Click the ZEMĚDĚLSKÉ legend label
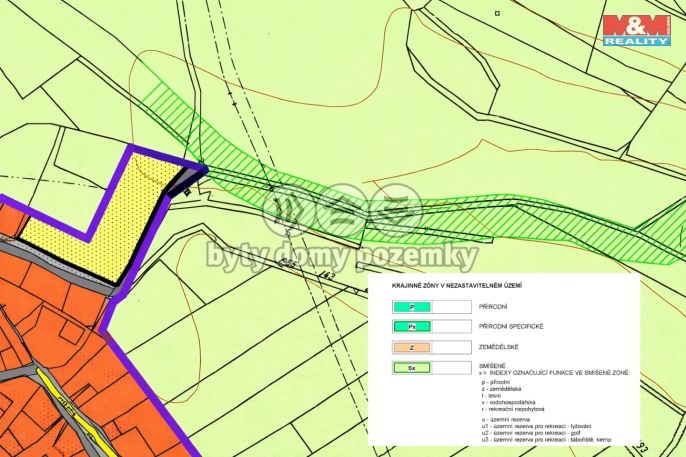 coord(502,346)
